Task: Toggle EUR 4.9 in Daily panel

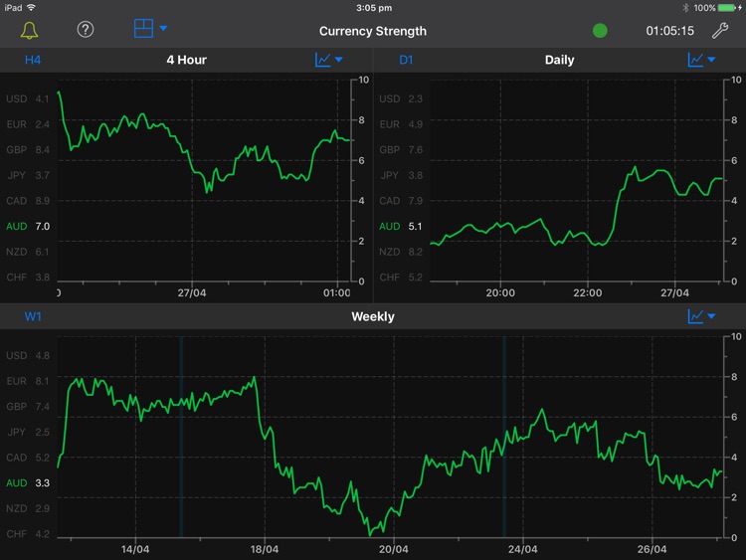Action: 401,124
